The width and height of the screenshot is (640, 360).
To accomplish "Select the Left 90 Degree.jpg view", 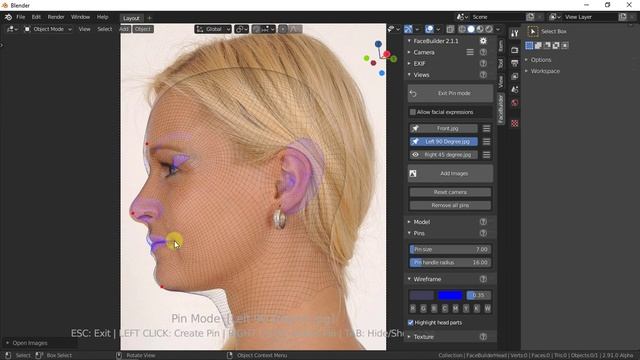I will 444,142.
